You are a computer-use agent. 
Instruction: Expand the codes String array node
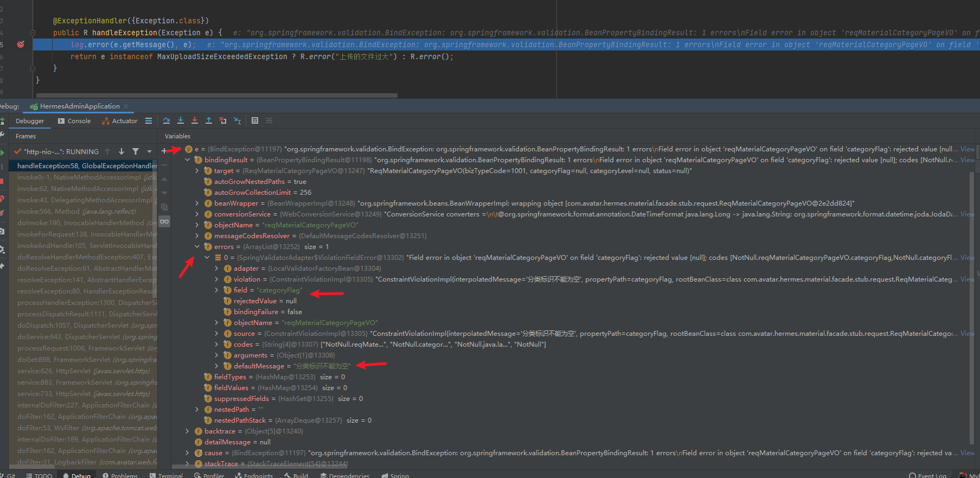point(217,345)
